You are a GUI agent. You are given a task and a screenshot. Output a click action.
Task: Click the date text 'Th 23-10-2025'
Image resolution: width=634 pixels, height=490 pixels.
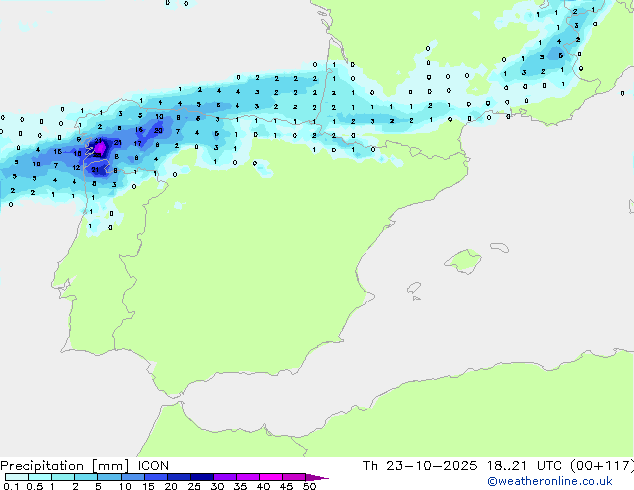[420, 466]
